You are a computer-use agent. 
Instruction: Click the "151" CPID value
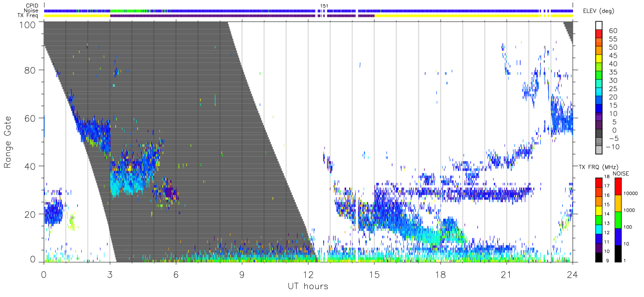324,6
